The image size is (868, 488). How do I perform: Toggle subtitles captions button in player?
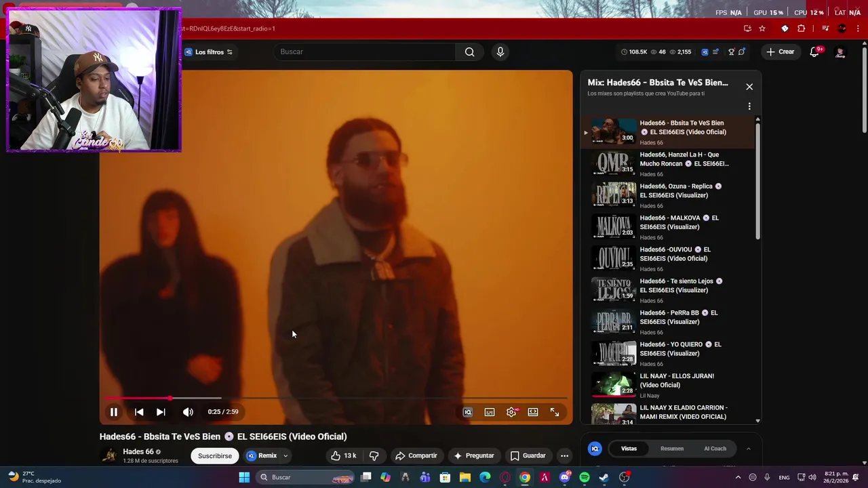click(x=490, y=412)
